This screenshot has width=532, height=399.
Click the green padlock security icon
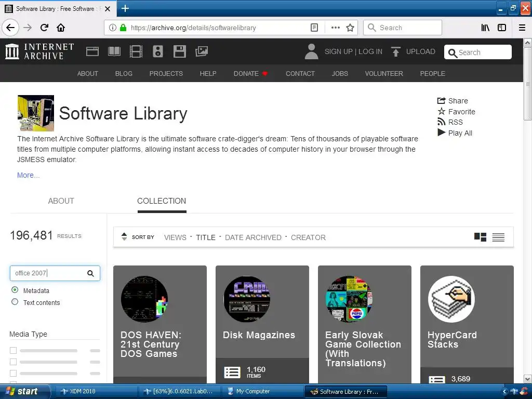click(123, 28)
